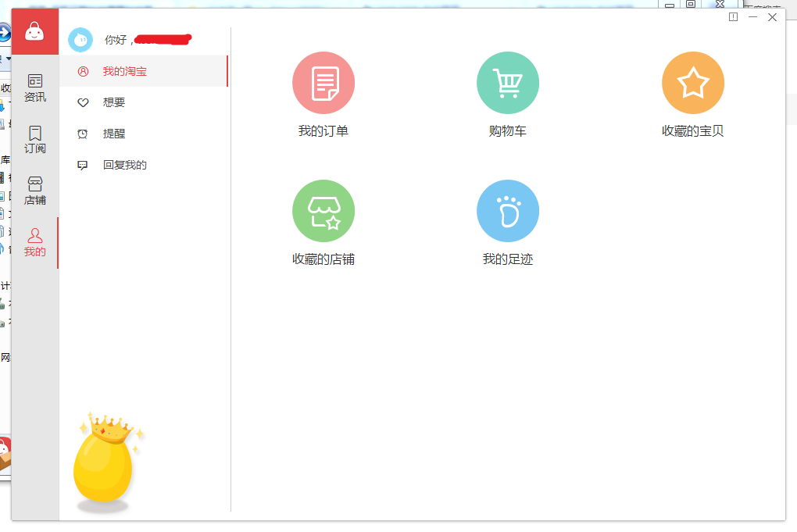Switch to the 订阅 sidebar tab

click(35, 140)
